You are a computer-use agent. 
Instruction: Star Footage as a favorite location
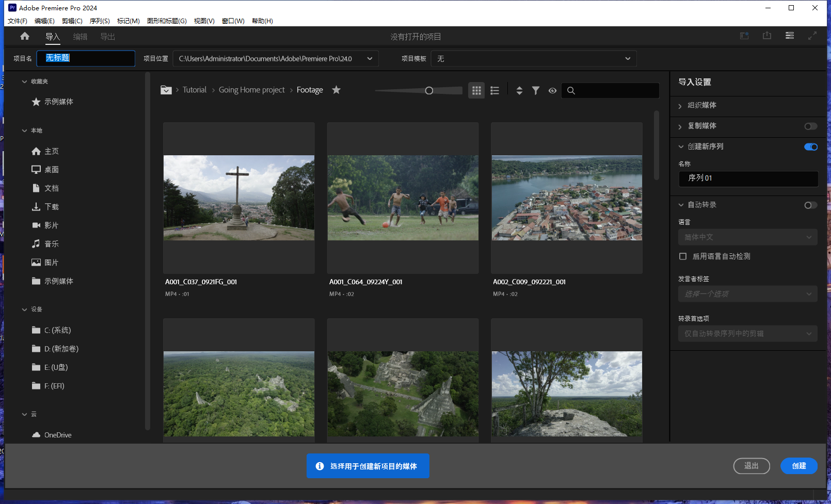336,89
